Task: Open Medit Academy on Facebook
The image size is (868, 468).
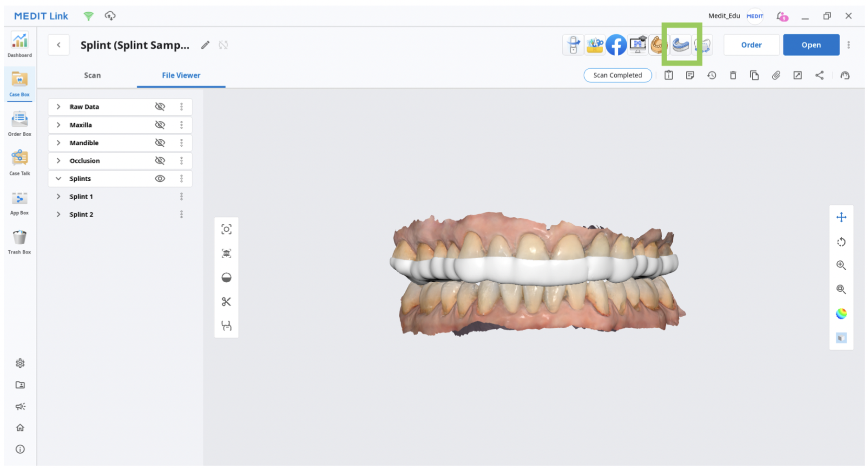Action: 616,45
